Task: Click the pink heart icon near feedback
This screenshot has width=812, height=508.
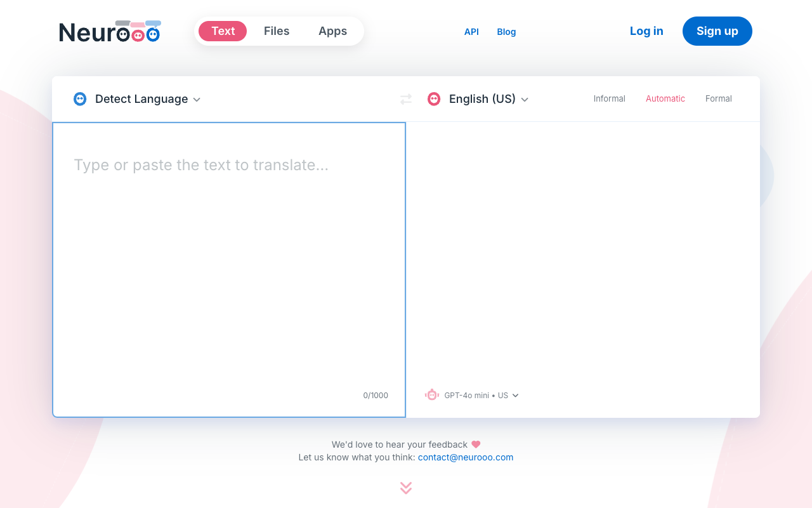Action: click(476, 444)
